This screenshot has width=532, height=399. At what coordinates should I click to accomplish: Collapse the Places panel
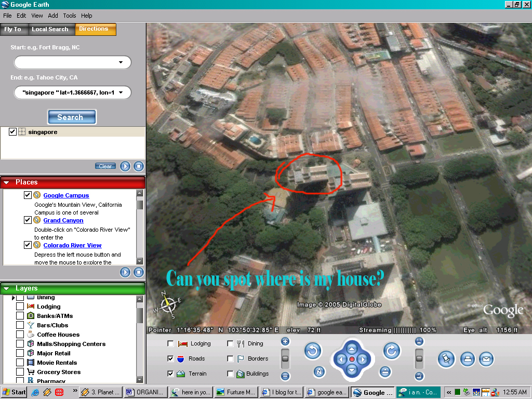click(6, 182)
